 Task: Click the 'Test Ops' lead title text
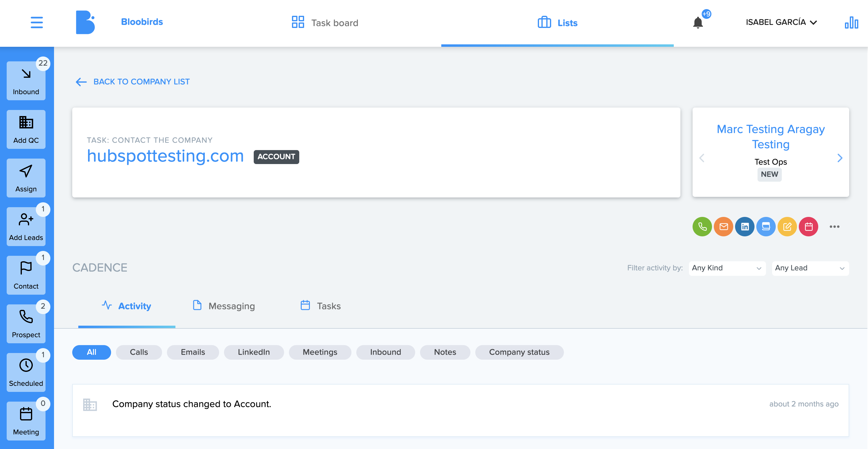770,162
